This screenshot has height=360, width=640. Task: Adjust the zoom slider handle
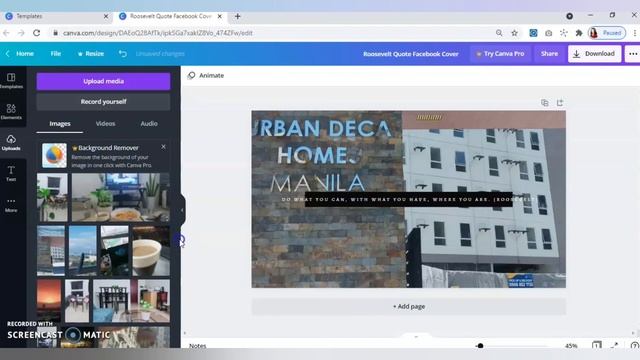click(480, 346)
